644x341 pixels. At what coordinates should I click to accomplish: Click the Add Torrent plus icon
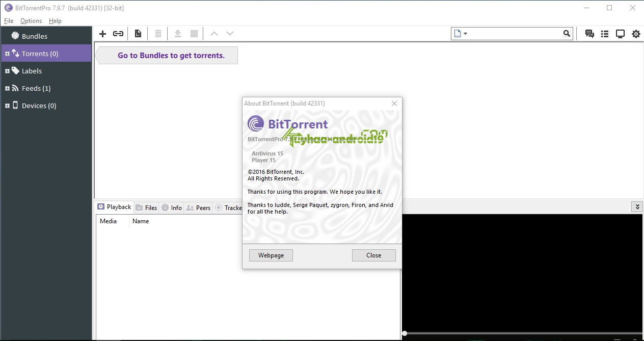pos(102,34)
